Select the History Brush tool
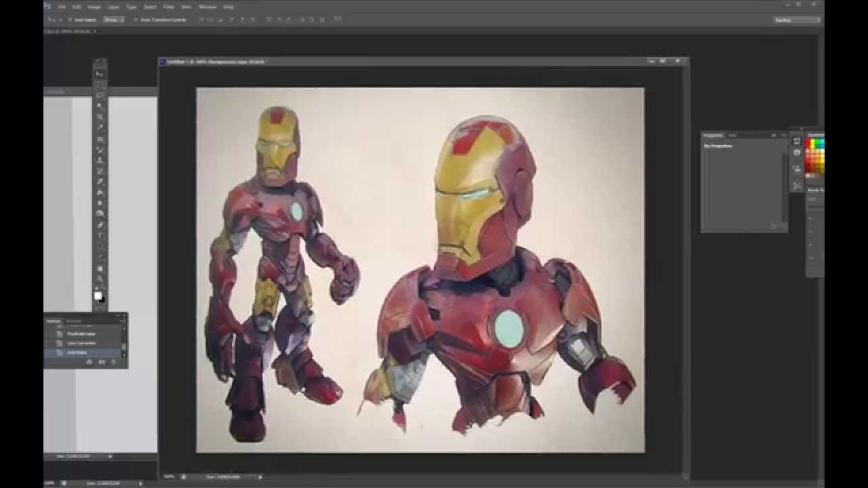 pos(100,171)
